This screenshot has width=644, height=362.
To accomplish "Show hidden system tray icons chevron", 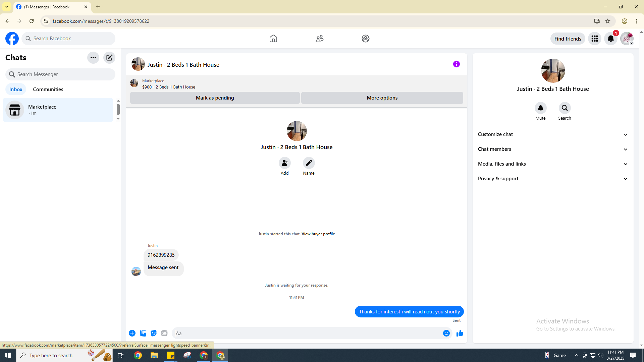I will 577,355.
